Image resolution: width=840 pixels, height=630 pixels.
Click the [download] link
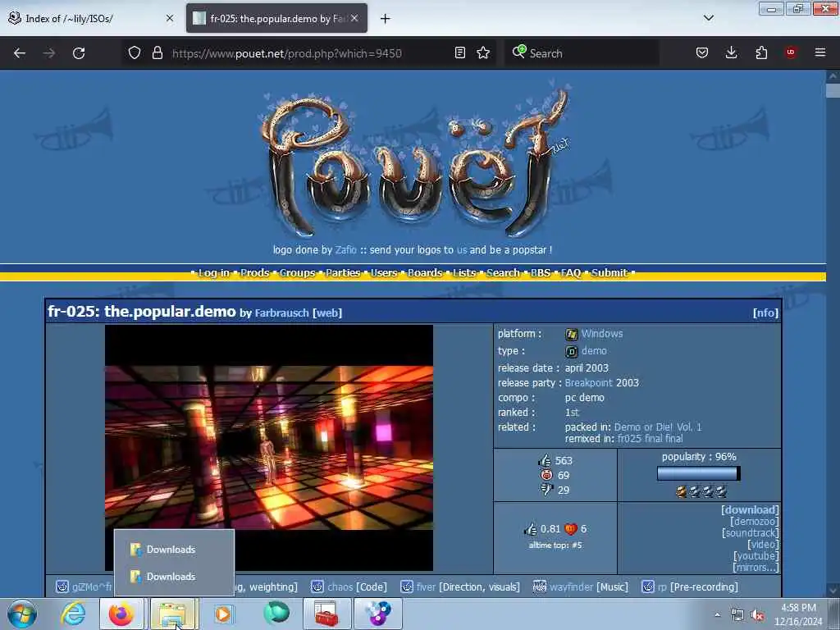click(x=750, y=510)
